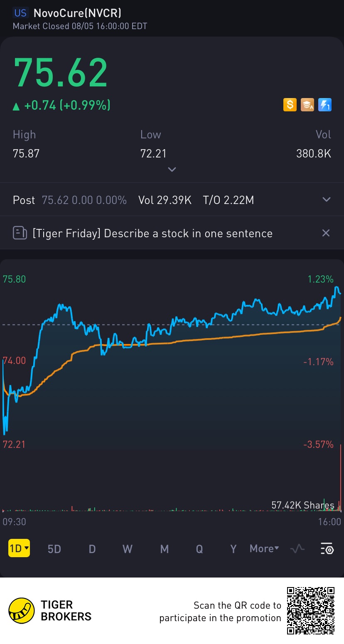344x644 pixels.
Task: Tap the line-style waveform chart icon
Action: [297, 549]
